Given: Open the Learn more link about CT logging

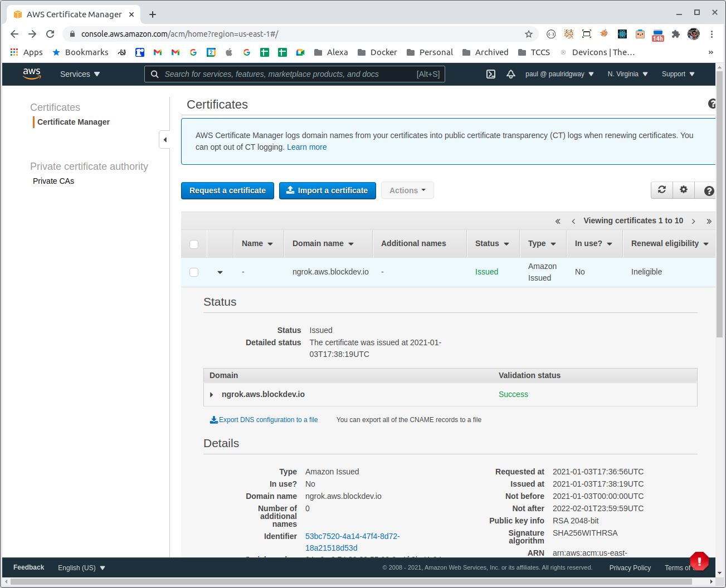Looking at the screenshot, I should pyautogui.click(x=306, y=147).
